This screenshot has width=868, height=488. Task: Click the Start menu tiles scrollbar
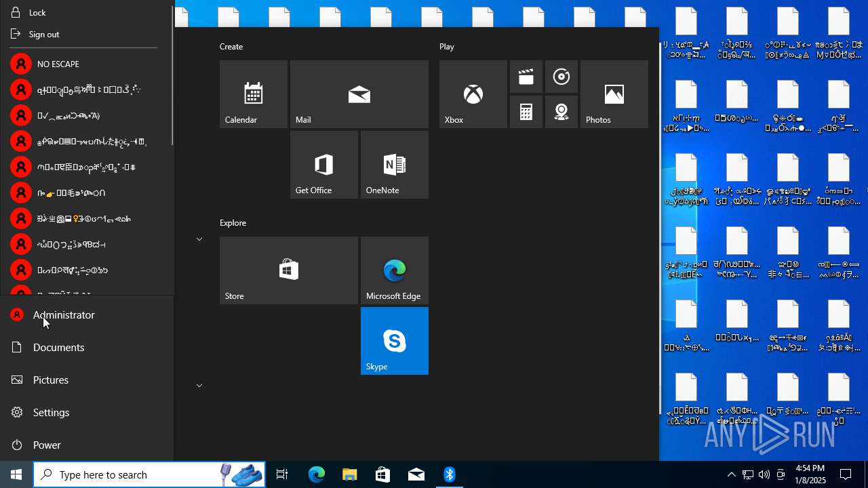click(x=660, y=227)
